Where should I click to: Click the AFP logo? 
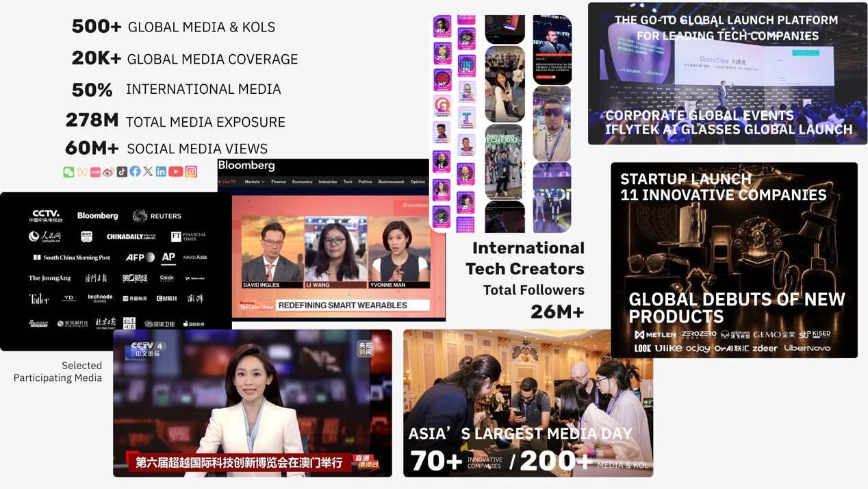[x=140, y=258]
